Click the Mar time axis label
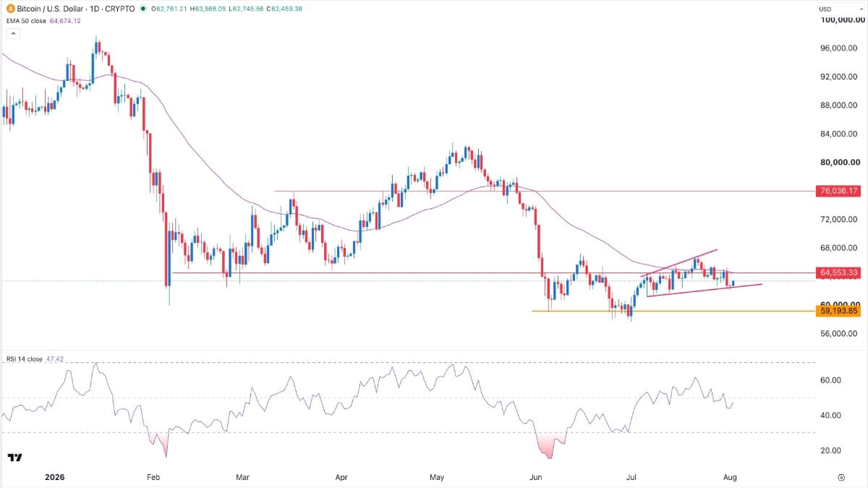The height and width of the screenshot is (488, 868). [x=242, y=477]
